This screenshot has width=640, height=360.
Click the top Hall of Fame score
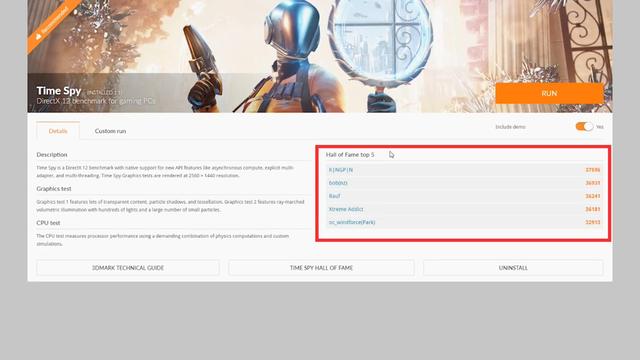593,170
